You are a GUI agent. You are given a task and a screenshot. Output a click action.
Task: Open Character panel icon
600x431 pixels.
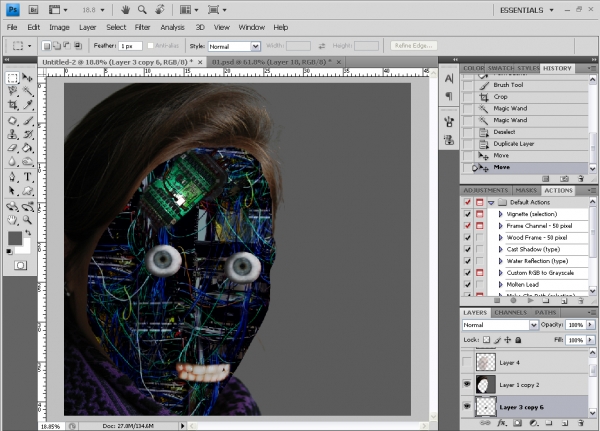449,79
